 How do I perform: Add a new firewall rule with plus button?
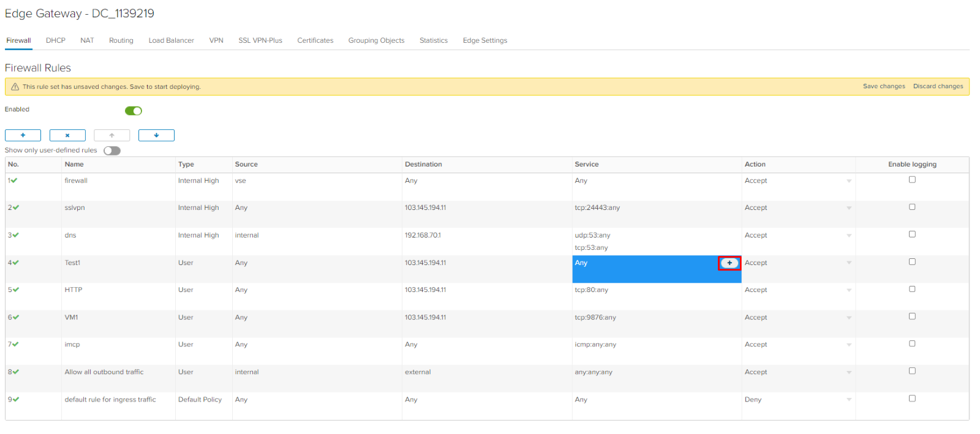[x=23, y=135]
